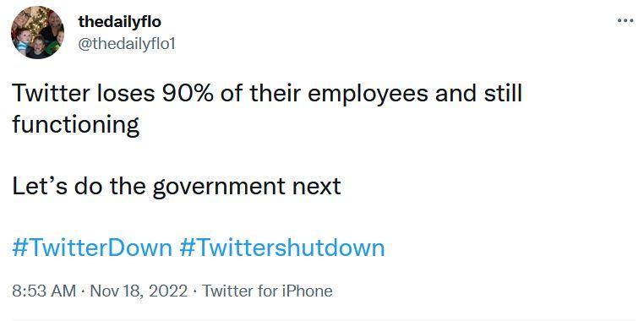View thedailyflo's profile picture
Image resolution: width=644 pixels, height=321 pixels.
tap(37, 32)
